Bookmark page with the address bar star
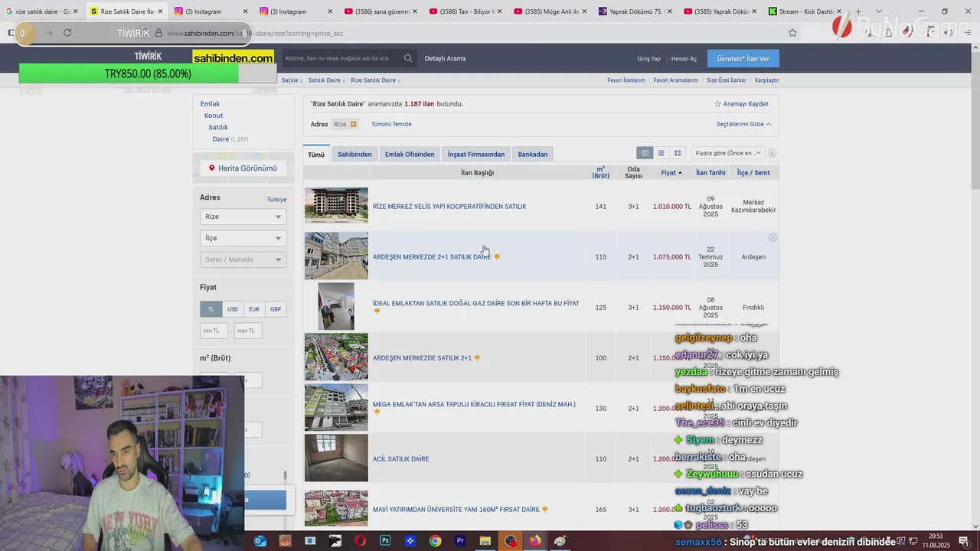 pyautogui.click(x=792, y=33)
